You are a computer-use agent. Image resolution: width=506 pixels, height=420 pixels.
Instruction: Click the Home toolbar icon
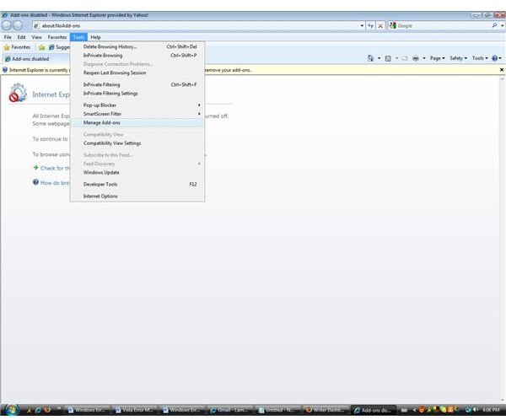click(x=370, y=58)
